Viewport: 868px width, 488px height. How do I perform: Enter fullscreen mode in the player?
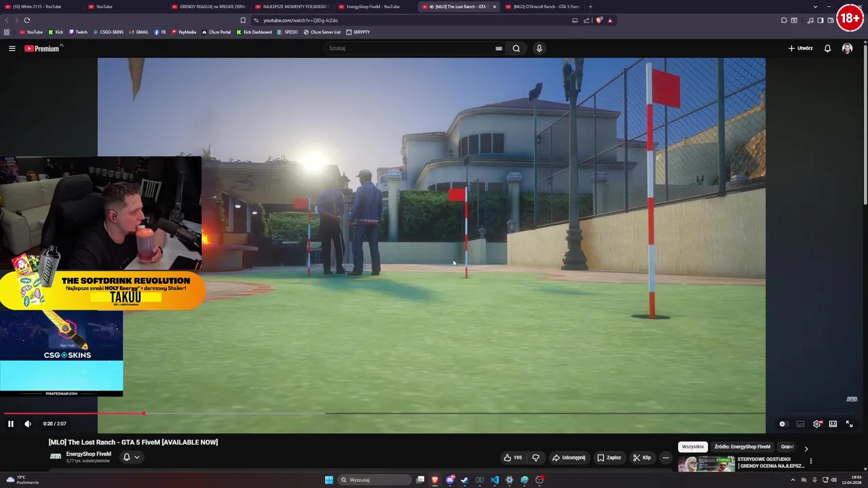(849, 424)
